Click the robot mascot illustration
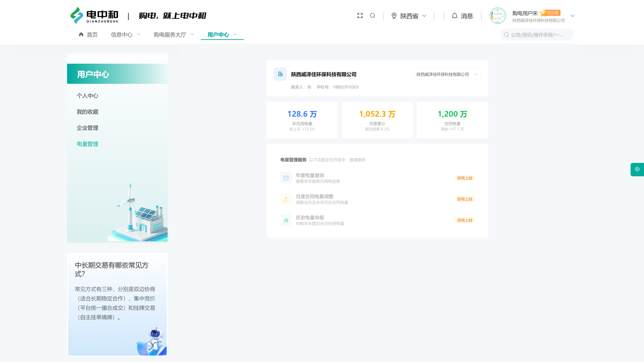 [x=152, y=341]
